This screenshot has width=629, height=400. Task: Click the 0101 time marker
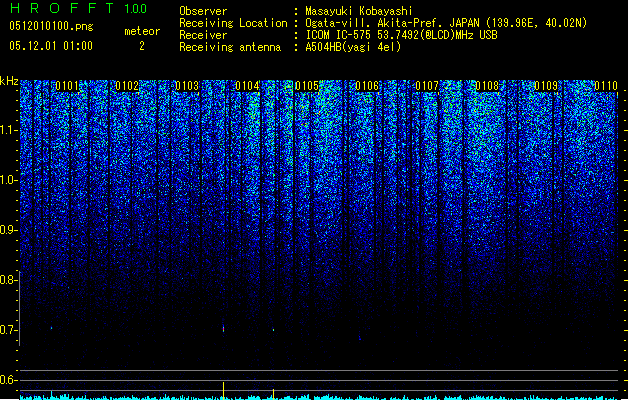pyautogui.click(x=67, y=86)
